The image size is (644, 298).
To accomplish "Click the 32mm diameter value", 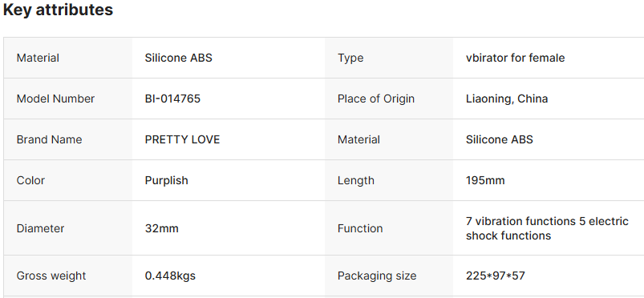I will (162, 228).
